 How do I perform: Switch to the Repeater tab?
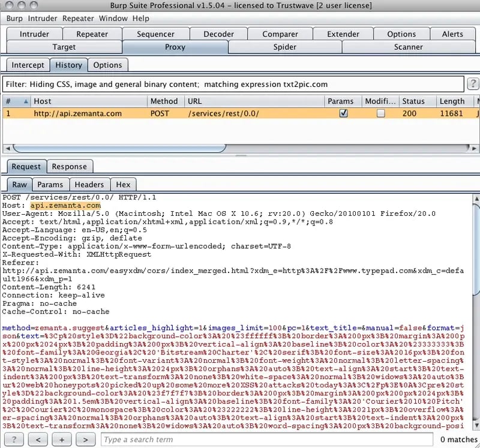92,34
